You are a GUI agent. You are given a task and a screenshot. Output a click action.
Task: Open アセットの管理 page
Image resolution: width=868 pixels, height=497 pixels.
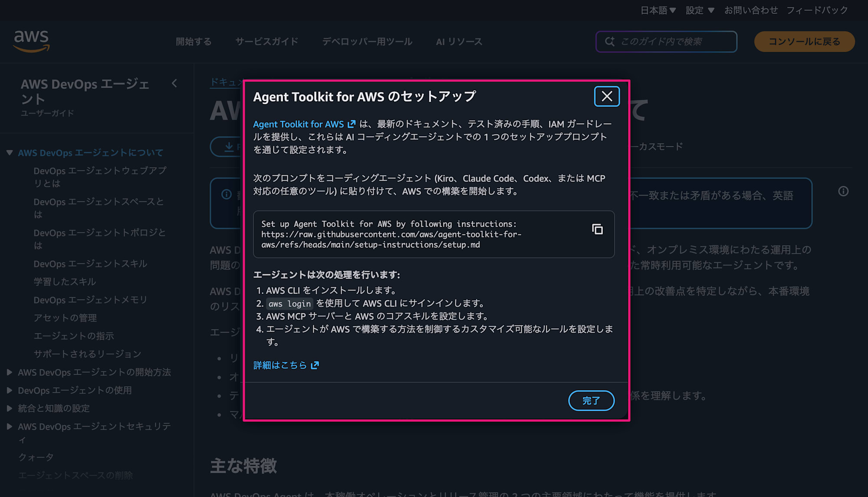65,318
